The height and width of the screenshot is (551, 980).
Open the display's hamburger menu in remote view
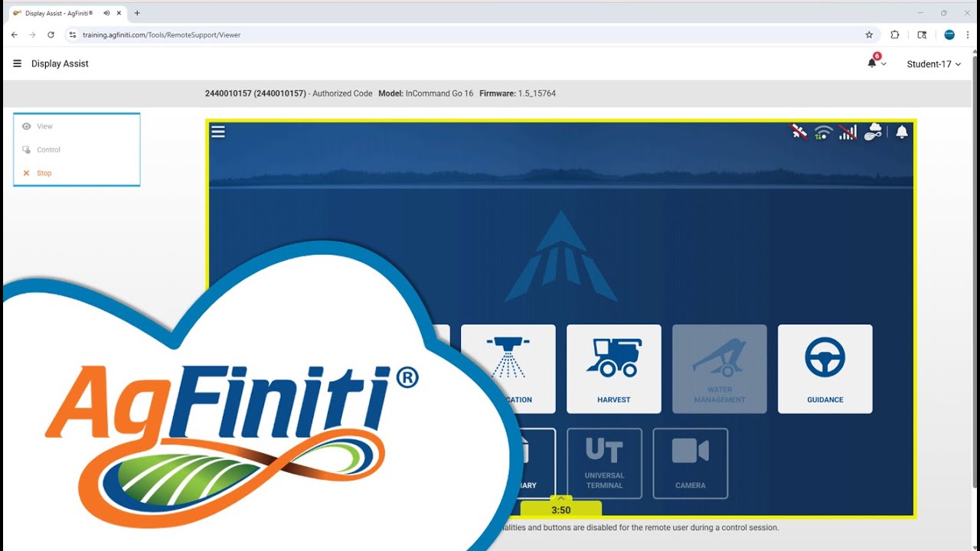click(218, 132)
